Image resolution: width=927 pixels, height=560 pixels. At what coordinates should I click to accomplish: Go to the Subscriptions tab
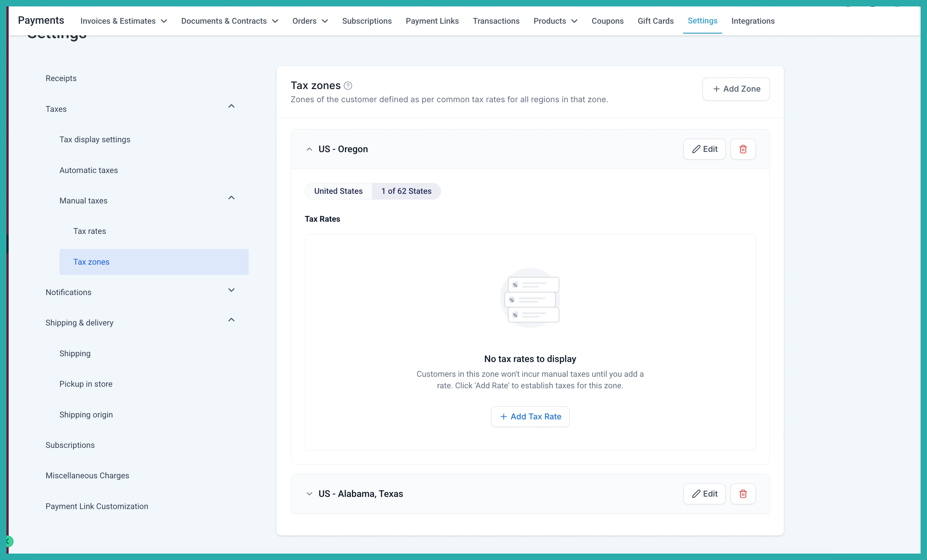point(367,21)
